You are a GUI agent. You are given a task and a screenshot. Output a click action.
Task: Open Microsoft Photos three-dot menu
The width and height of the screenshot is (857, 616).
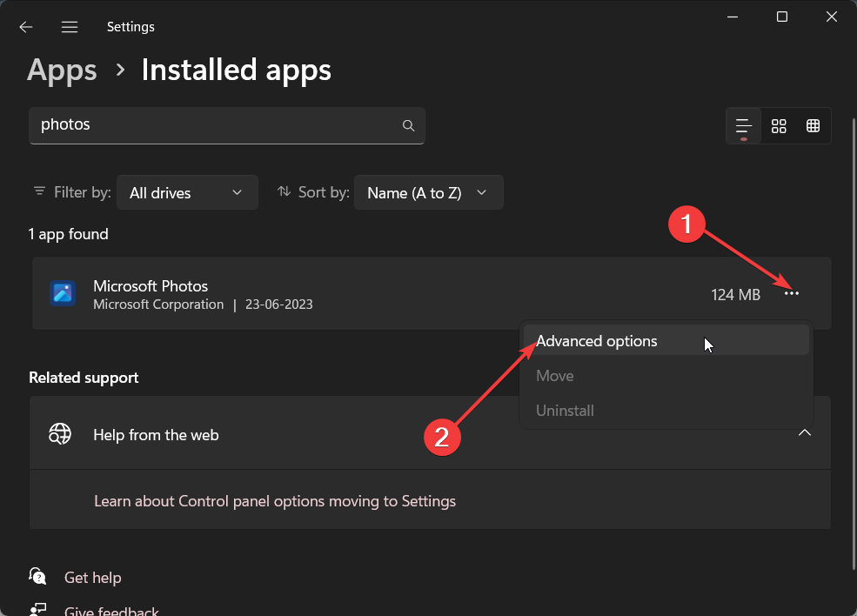pyautogui.click(x=792, y=293)
